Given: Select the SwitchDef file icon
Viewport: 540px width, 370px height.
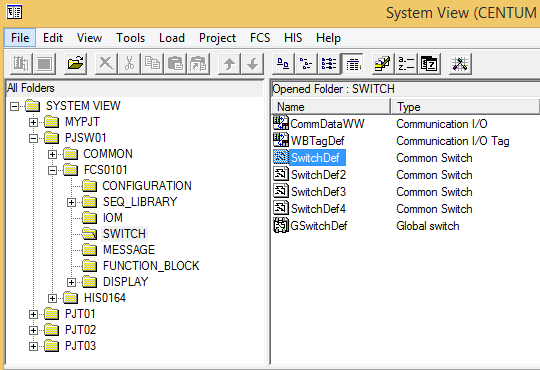Looking at the screenshot, I should [281, 157].
